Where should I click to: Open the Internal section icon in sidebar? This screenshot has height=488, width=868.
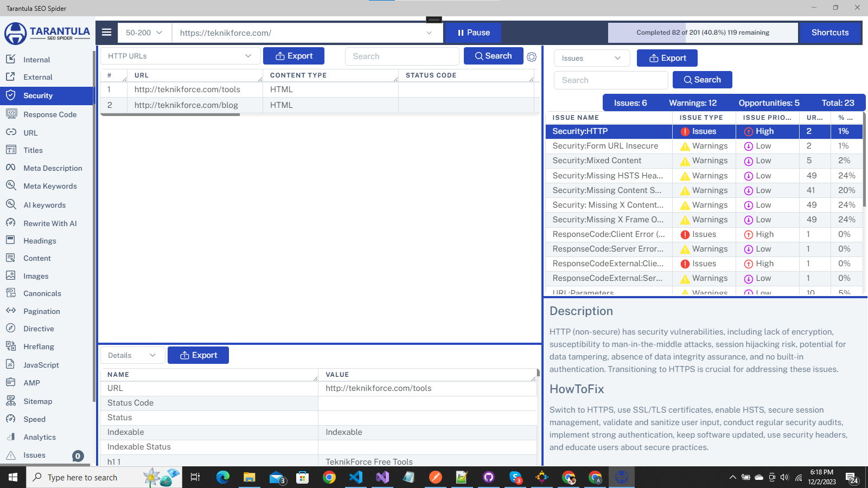(10, 59)
